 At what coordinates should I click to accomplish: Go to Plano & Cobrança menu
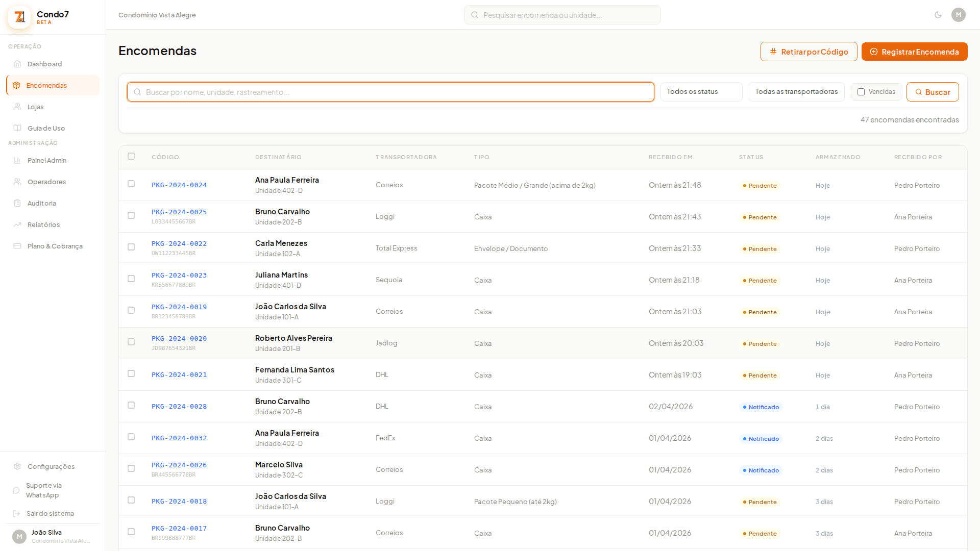tap(55, 246)
